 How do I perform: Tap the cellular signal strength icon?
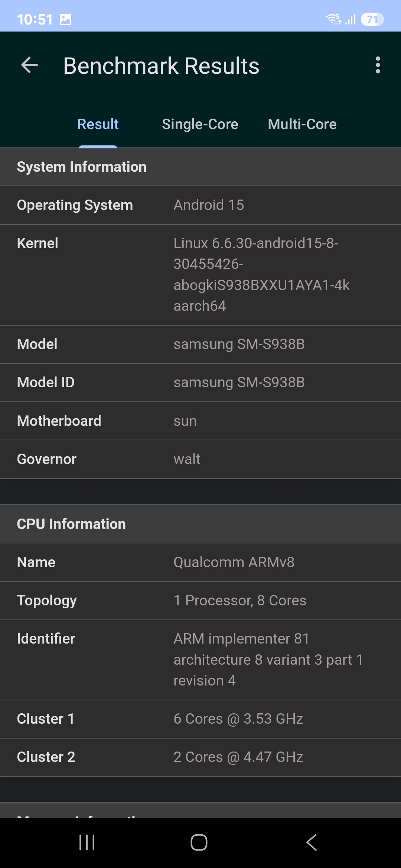tap(351, 19)
